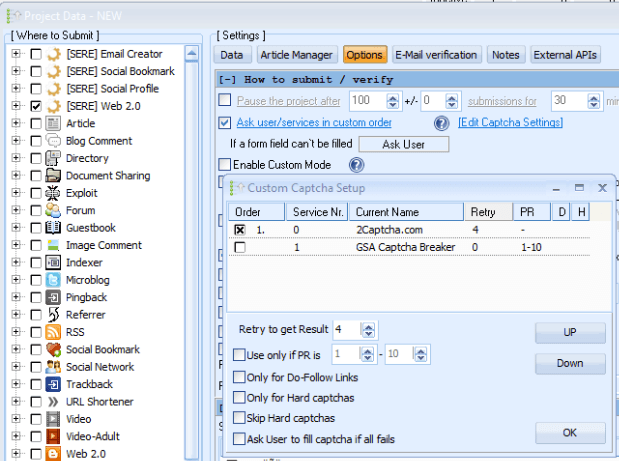Switch to the Data tab

pyautogui.click(x=232, y=55)
